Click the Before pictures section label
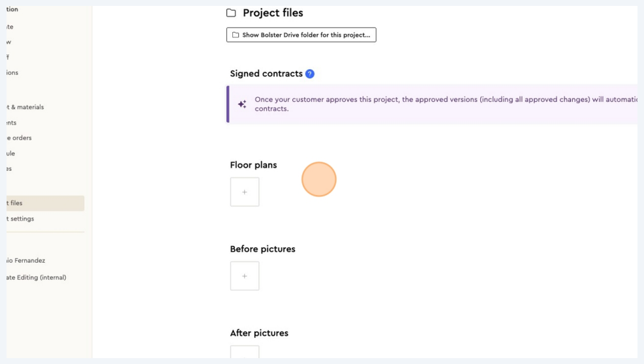644x364 pixels. coord(262,249)
